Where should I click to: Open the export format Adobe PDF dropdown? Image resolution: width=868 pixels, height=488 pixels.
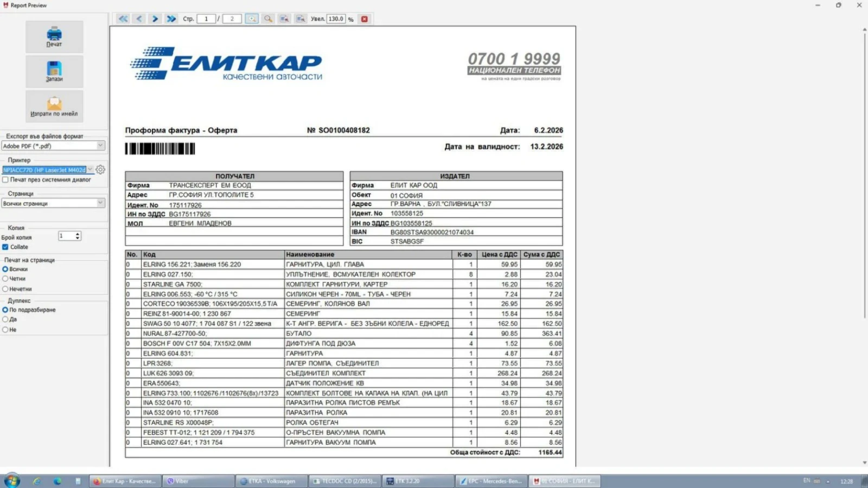(x=53, y=146)
